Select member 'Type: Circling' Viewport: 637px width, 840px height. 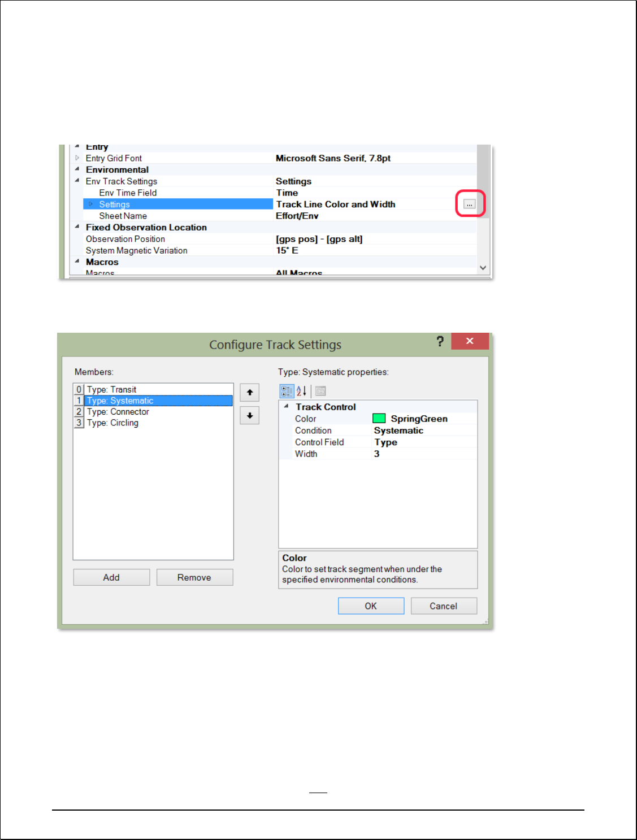click(153, 423)
